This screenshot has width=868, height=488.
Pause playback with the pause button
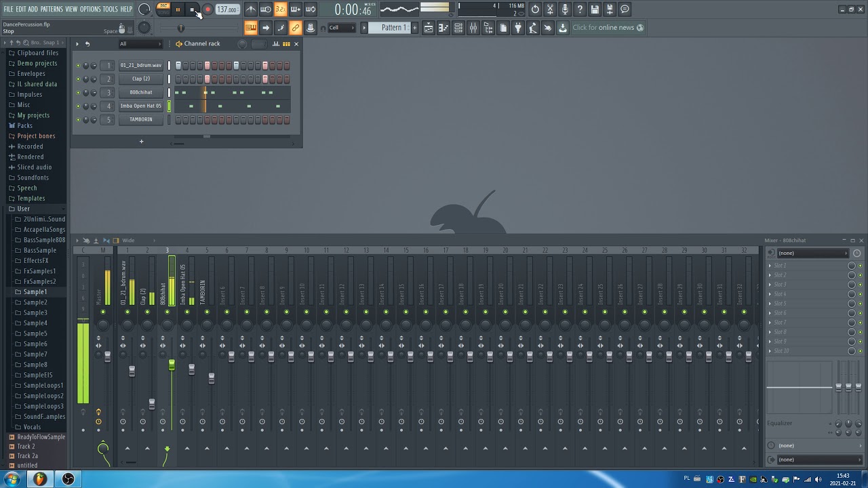pos(178,9)
